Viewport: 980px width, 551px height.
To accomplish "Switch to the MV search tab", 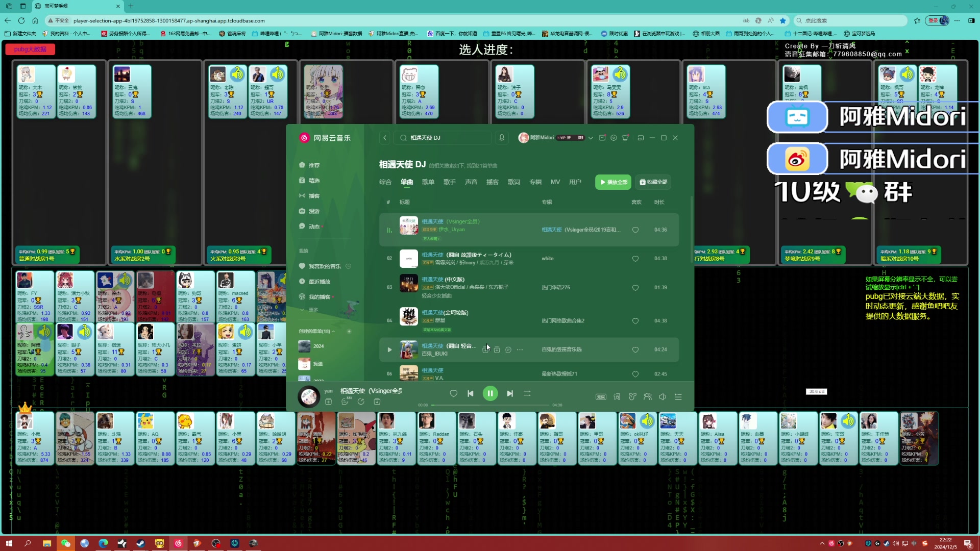I will (555, 182).
